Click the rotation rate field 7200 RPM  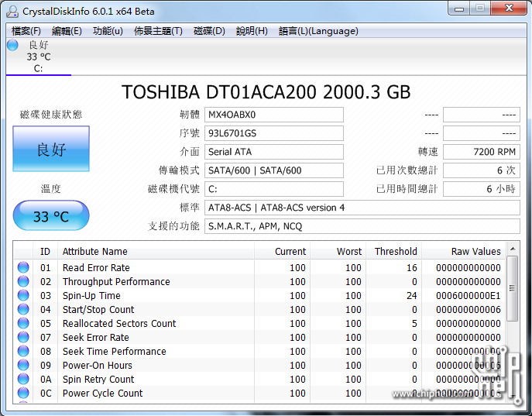pos(482,152)
